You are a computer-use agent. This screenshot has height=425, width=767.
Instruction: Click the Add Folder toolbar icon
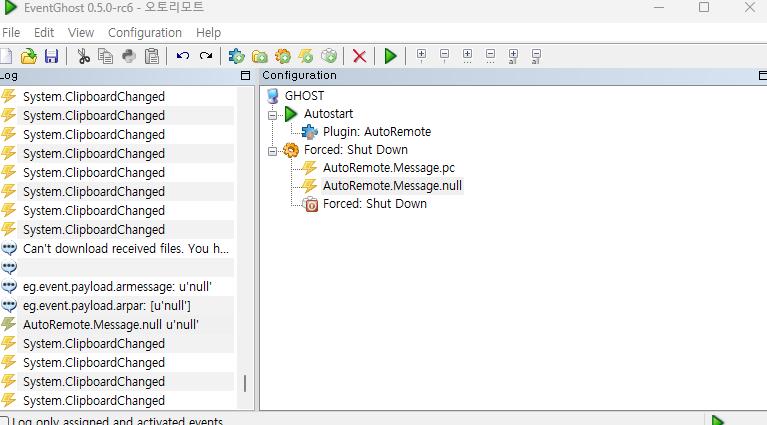tap(259, 56)
